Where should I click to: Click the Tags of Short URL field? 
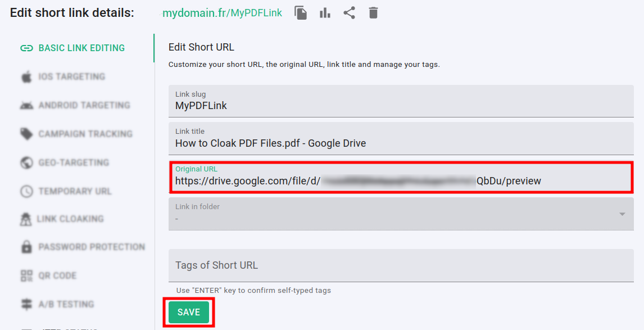point(400,265)
